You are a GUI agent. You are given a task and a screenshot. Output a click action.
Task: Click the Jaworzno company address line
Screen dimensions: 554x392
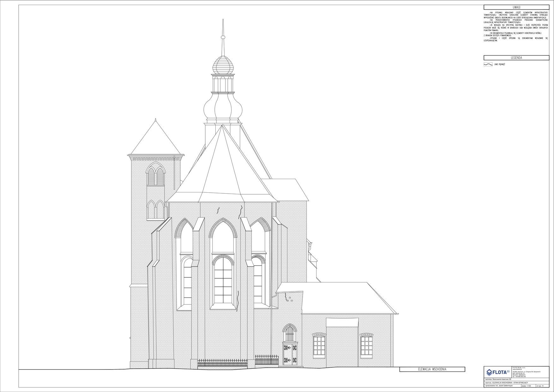(526, 371)
